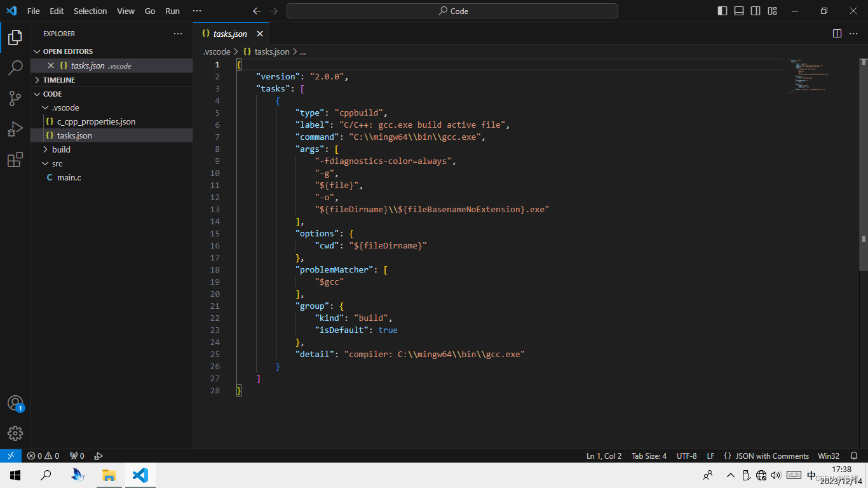Image resolution: width=868 pixels, height=488 pixels.
Task: Open the Manage gear settings
Action: pos(15,433)
